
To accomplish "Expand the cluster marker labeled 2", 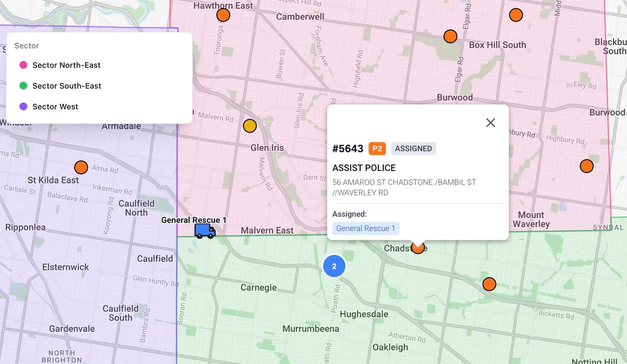I will click(334, 266).
